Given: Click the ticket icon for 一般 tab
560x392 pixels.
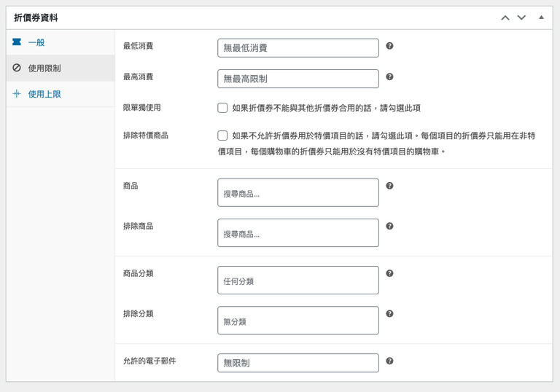Looking at the screenshot, I should coord(17,42).
